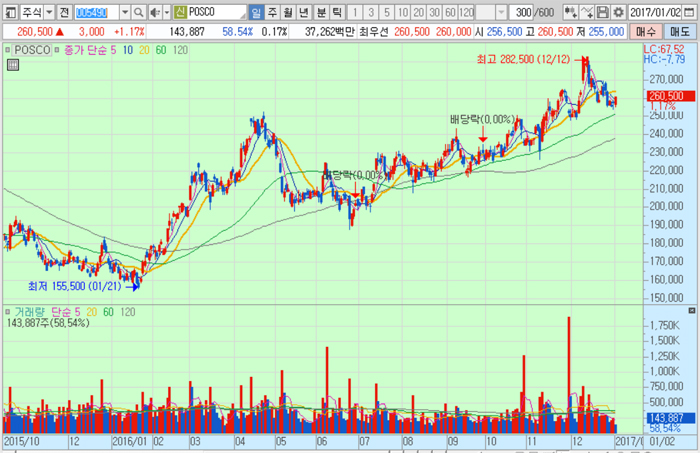Open the empty period combo box dropdown
Image resolution: width=700 pixels, height=453 pixels.
click(x=501, y=12)
